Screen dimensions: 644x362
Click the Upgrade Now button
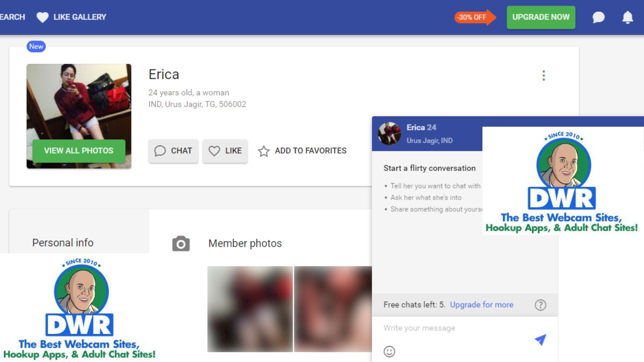point(541,17)
